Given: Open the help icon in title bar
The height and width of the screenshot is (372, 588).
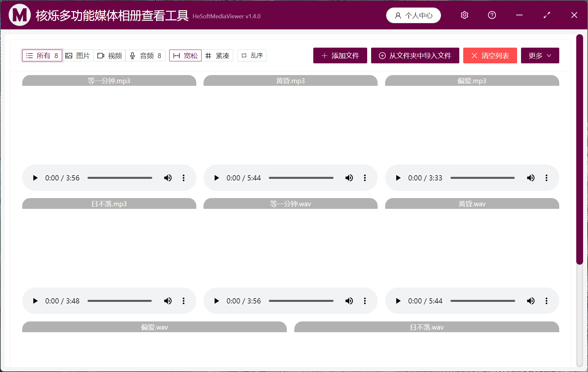Looking at the screenshot, I should pyautogui.click(x=492, y=15).
